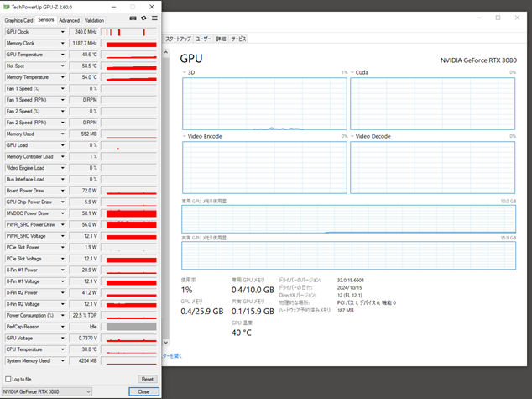Click the Task Manager sidebar vertical scrollbar

[166, 197]
